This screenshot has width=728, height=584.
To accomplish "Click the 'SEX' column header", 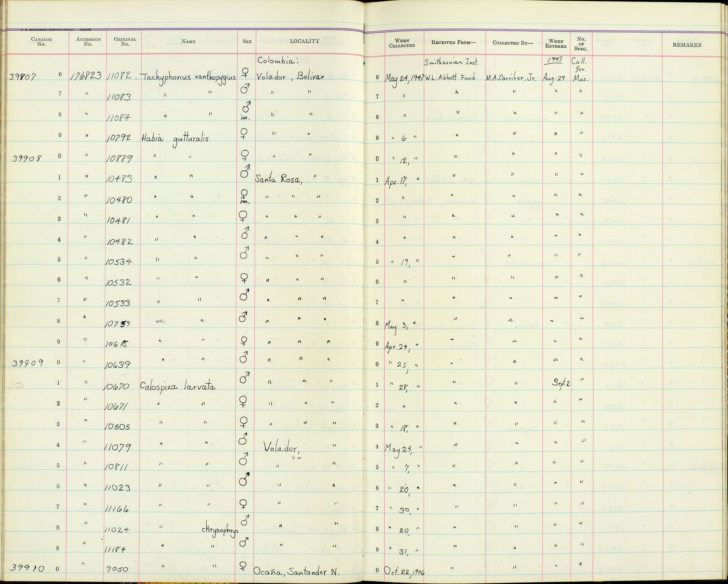I will (x=247, y=41).
